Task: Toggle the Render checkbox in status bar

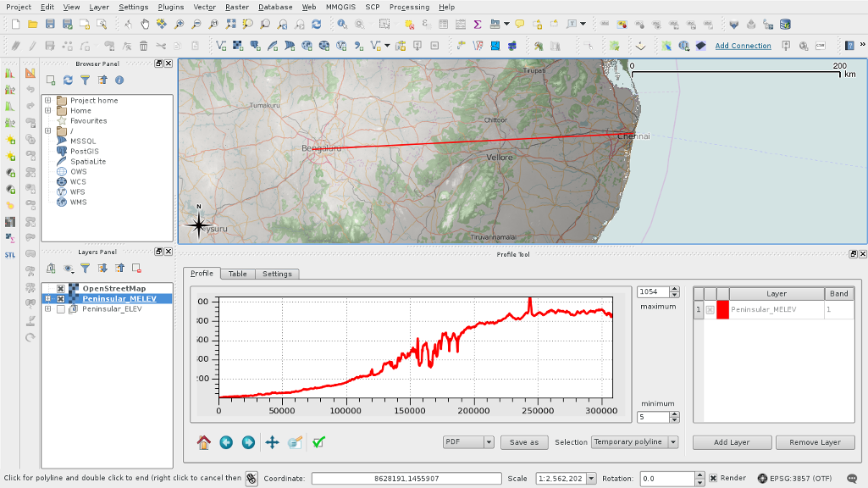Action: 713,479
